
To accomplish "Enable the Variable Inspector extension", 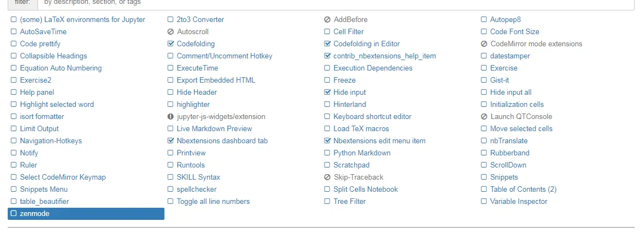I will pyautogui.click(x=484, y=202).
